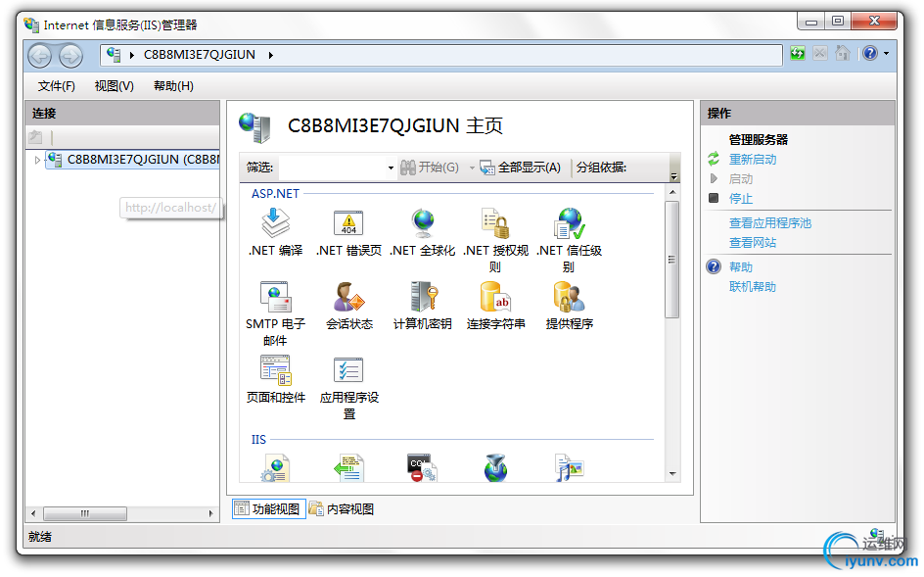Open the .NET 信任级别 icon

point(570,224)
